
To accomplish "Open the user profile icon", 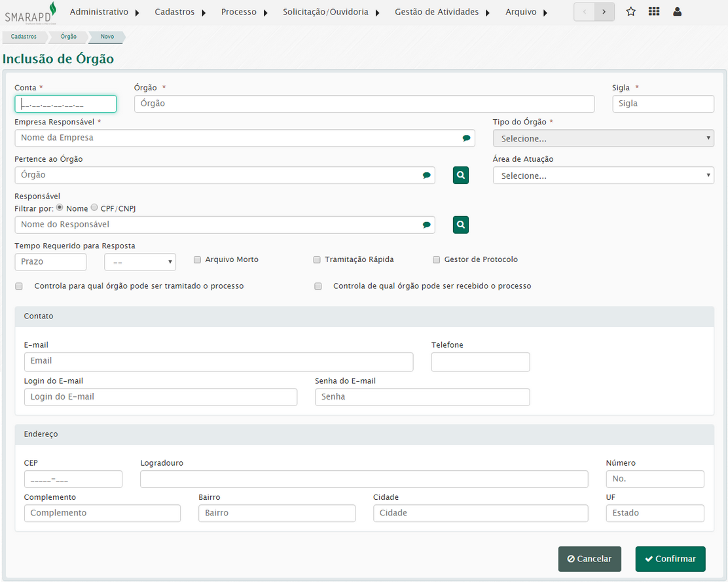I will coord(677,12).
